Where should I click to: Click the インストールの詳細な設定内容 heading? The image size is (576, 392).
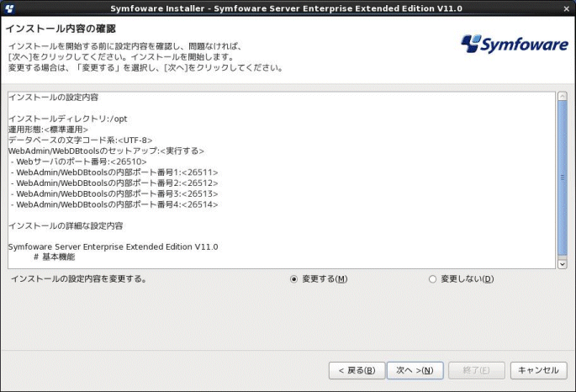tap(66, 225)
